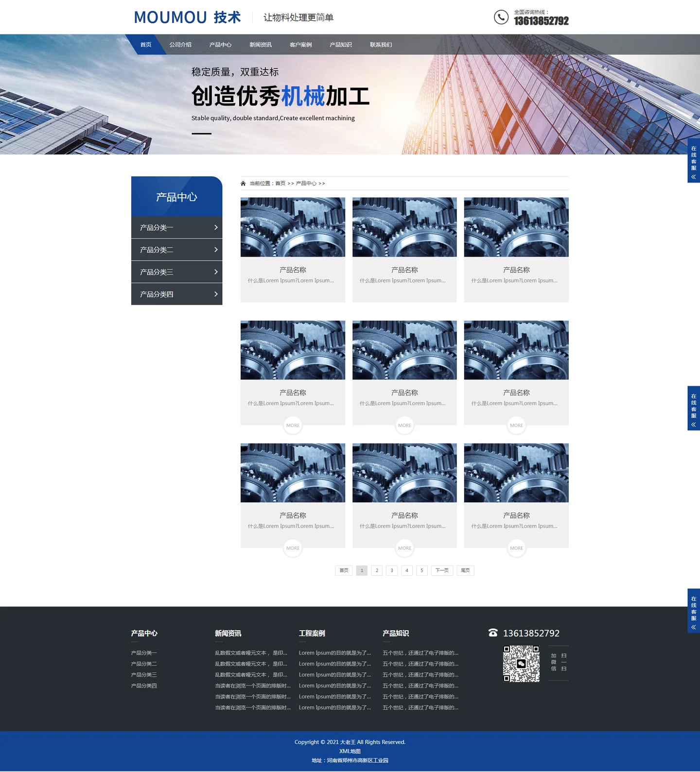The height and width of the screenshot is (772, 700).
Task: Click the 产品中心 heading in the footer
Action: 144,633
